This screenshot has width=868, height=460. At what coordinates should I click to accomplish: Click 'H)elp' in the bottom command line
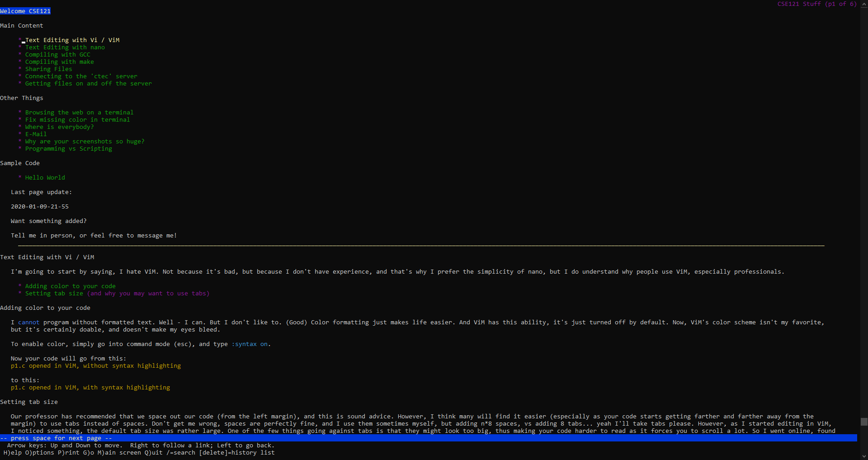click(x=13, y=453)
